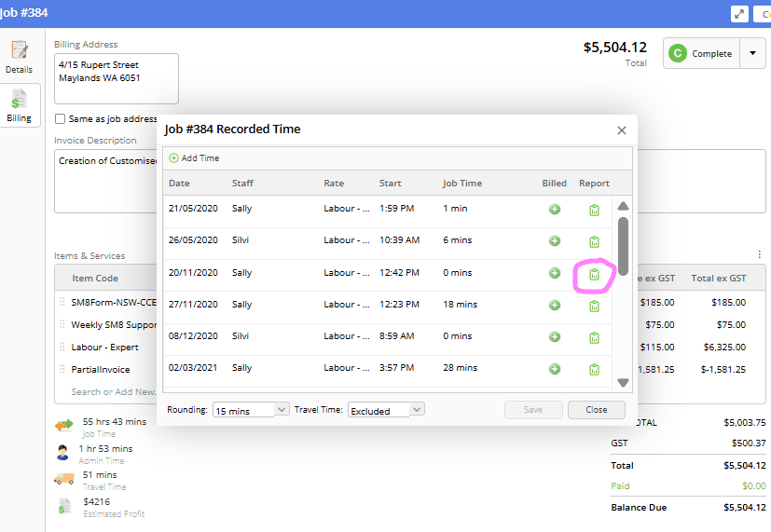Viewport: 771px width, 532px height.
Task: Switch to the Billing tab
Action: point(19,105)
